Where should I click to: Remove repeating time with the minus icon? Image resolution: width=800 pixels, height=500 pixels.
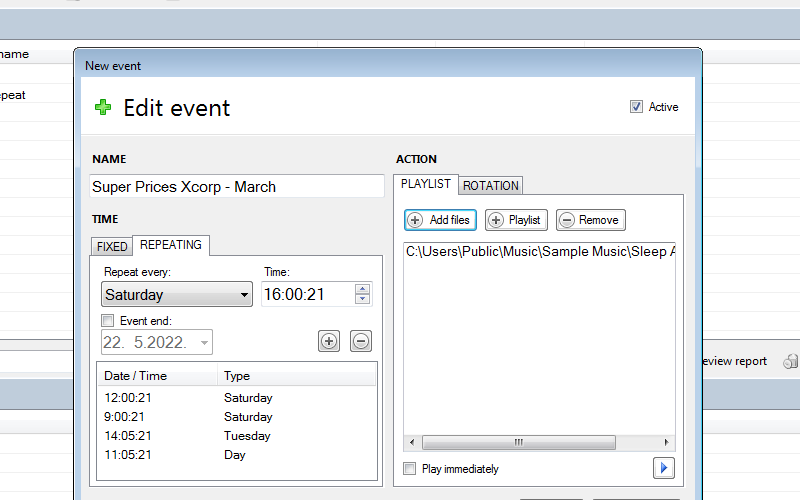(x=361, y=341)
